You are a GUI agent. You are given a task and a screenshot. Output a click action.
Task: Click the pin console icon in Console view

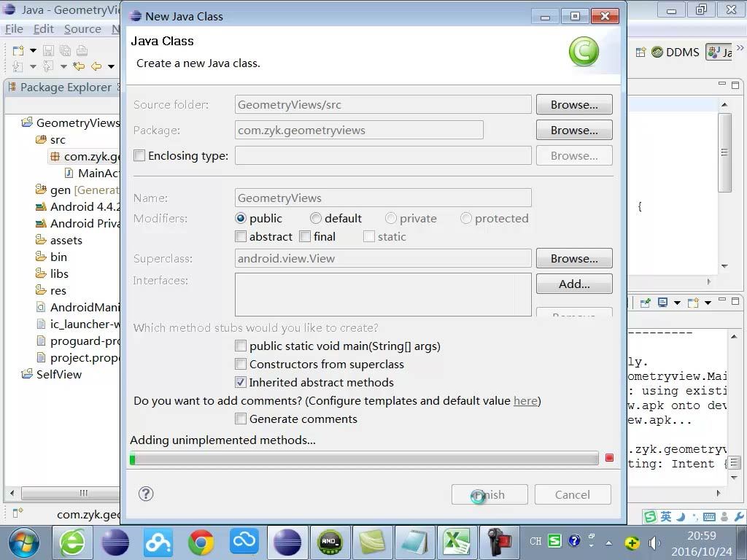pos(645,303)
